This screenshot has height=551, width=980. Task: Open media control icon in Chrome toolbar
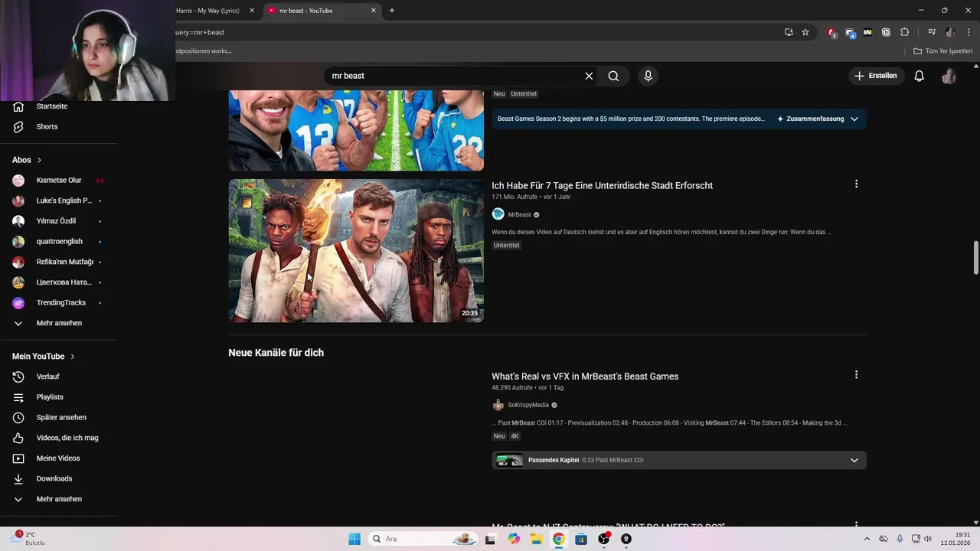(x=932, y=32)
